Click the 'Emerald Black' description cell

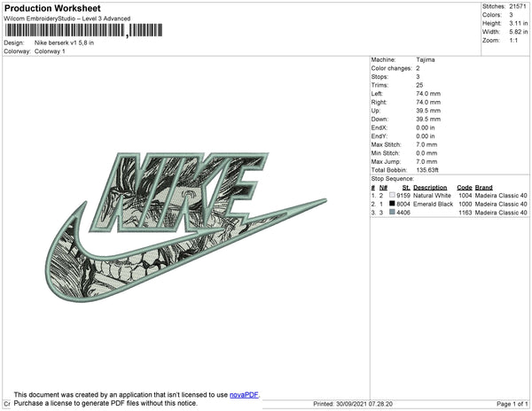pyautogui.click(x=433, y=204)
